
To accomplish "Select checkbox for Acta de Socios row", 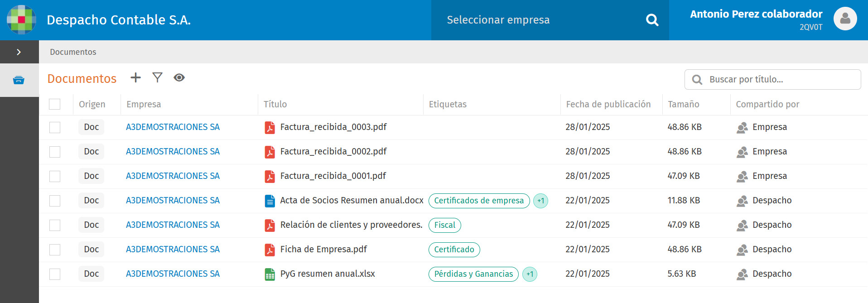I will [55, 201].
